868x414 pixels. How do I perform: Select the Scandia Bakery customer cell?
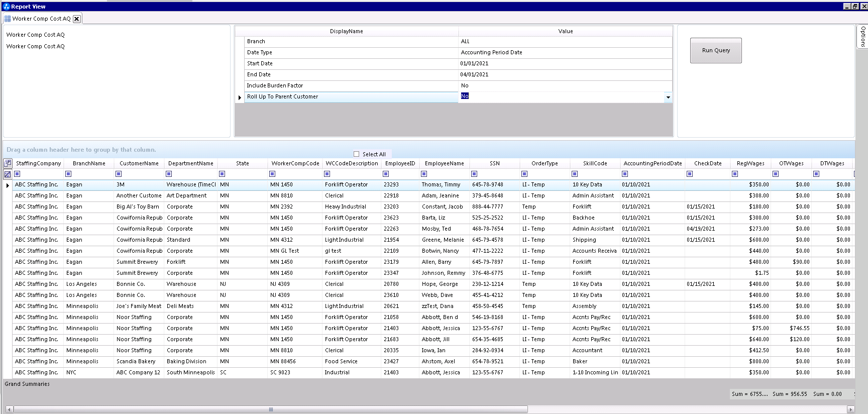tap(139, 362)
